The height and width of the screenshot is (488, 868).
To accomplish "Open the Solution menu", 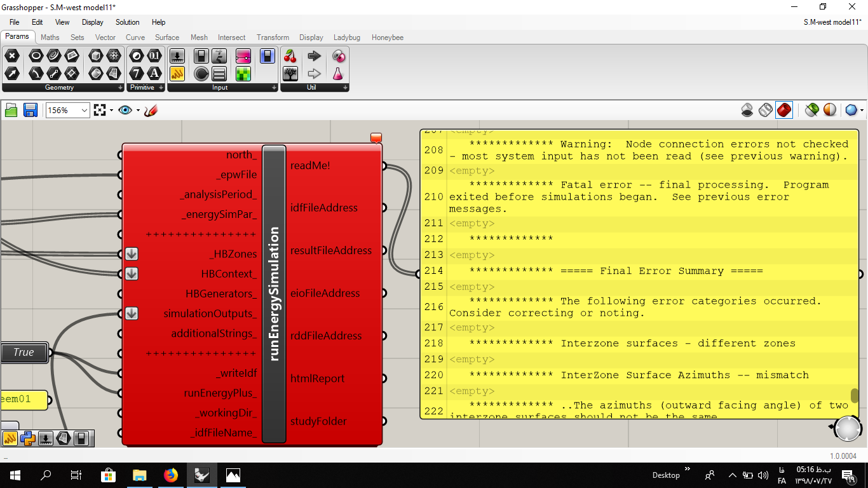I will pyautogui.click(x=127, y=22).
